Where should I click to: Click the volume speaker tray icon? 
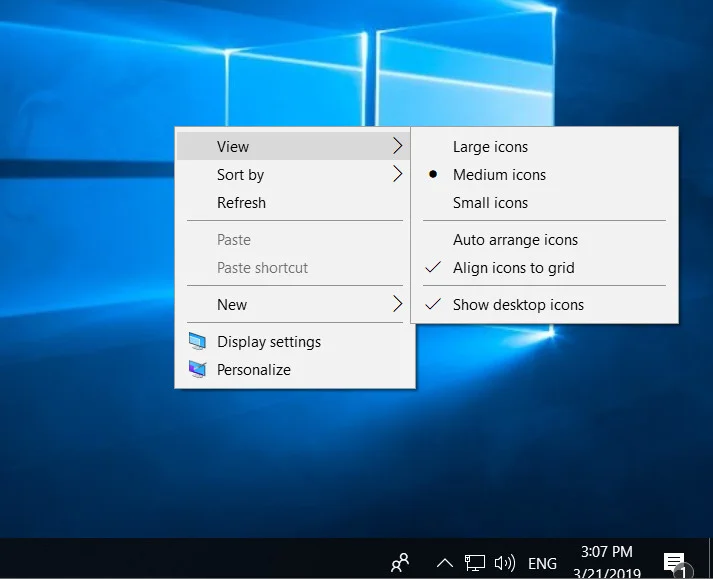tap(504, 563)
